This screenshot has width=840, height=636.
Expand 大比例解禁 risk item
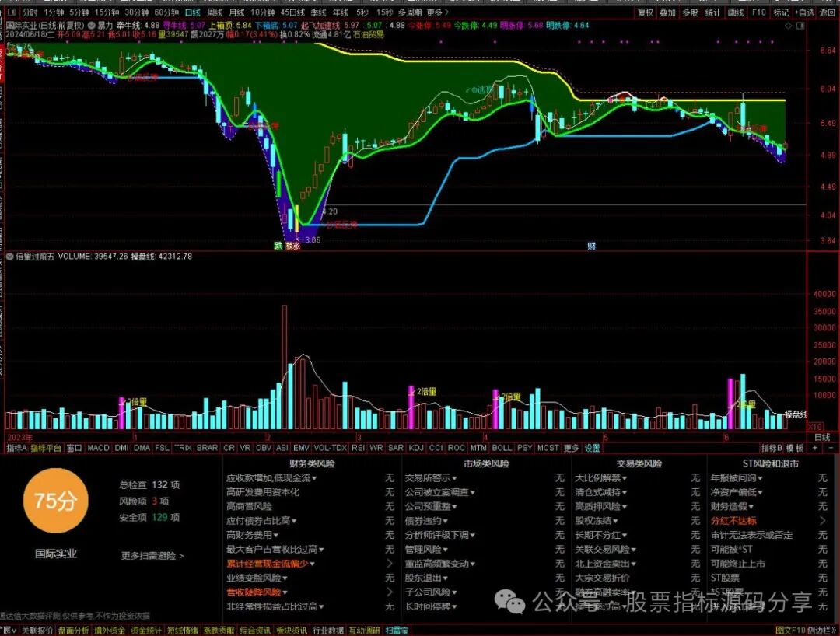pyautogui.click(x=601, y=477)
